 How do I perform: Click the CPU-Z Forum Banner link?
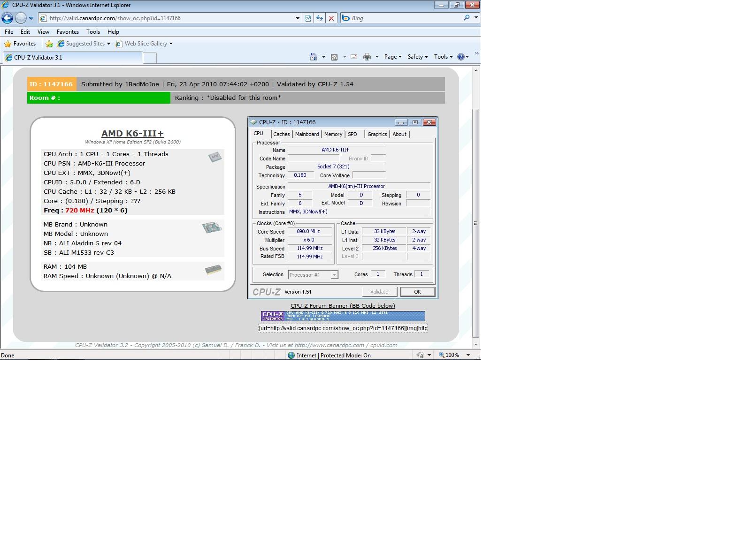point(343,306)
